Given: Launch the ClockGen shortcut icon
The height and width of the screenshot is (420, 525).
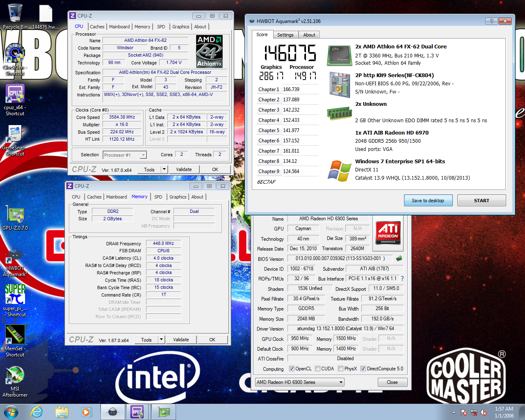Looking at the screenshot, I should pyautogui.click(x=15, y=59).
